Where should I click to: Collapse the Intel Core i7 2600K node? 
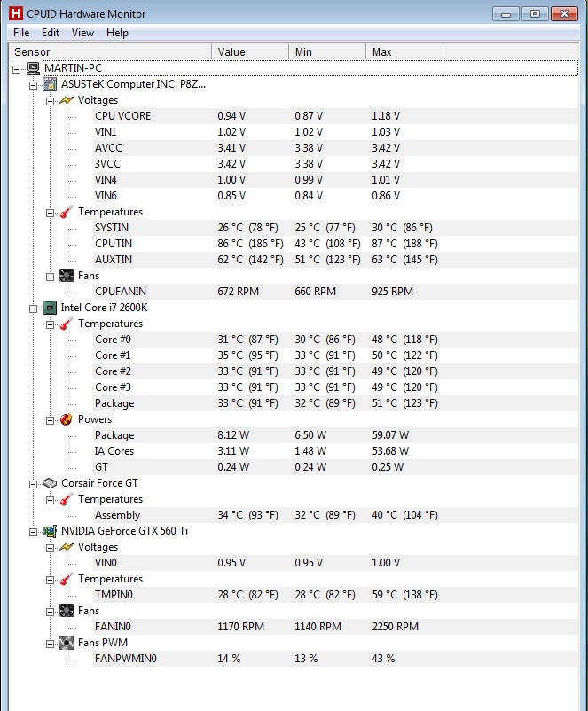click(33, 309)
